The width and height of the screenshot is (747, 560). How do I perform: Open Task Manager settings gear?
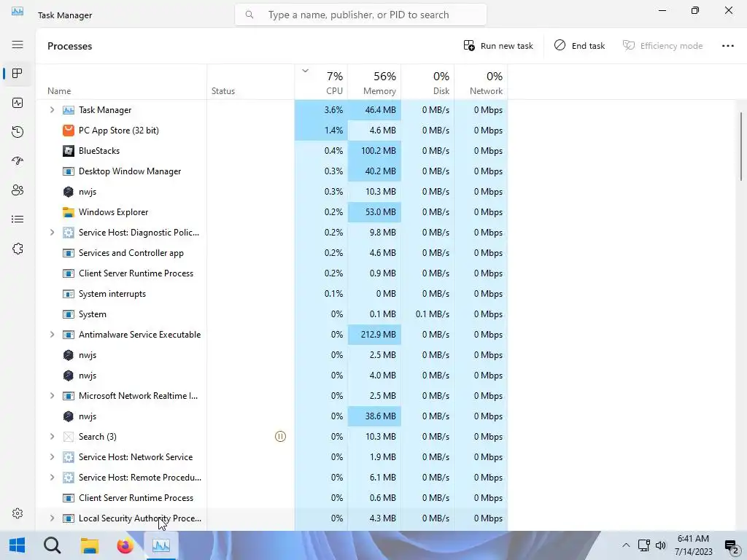click(x=18, y=513)
